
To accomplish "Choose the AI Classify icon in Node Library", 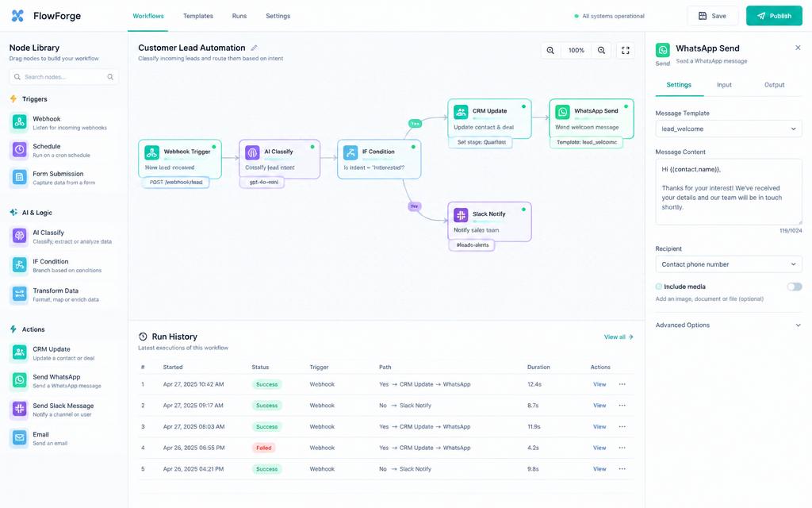I will pos(20,236).
